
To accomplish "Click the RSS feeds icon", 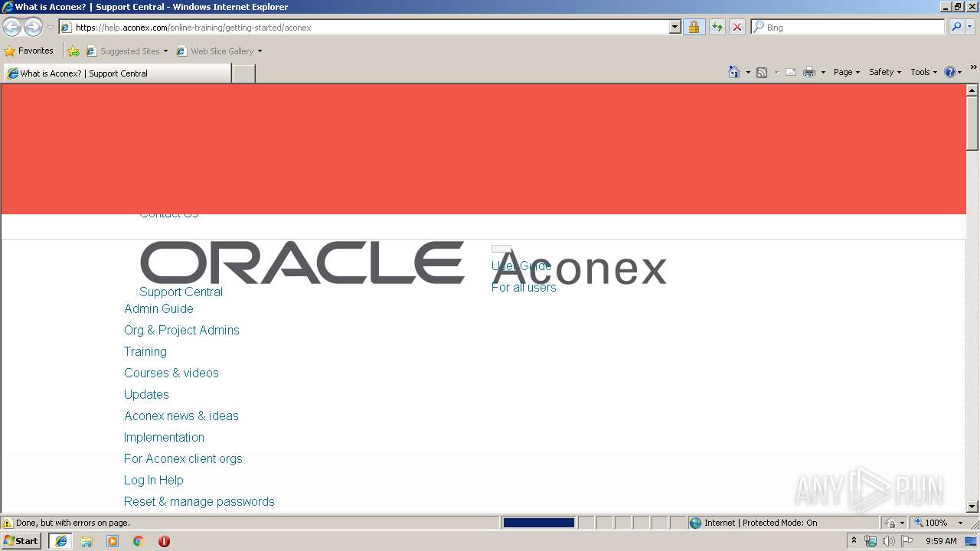I will (x=762, y=72).
